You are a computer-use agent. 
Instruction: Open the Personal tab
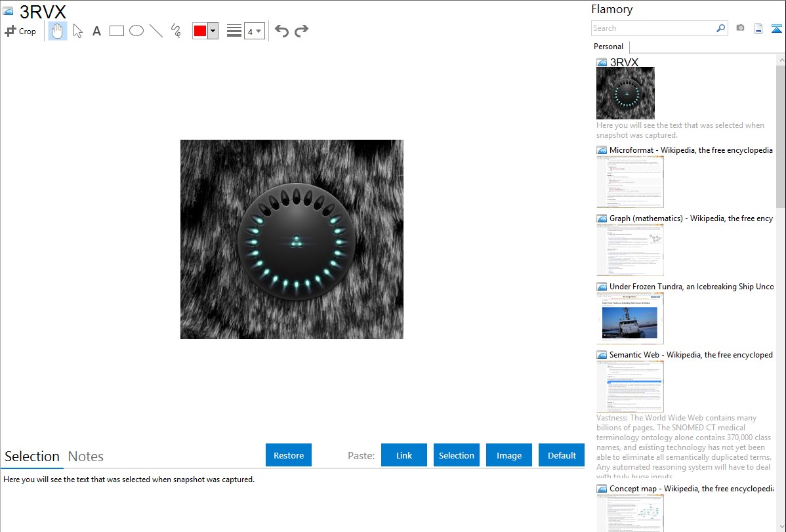point(608,47)
